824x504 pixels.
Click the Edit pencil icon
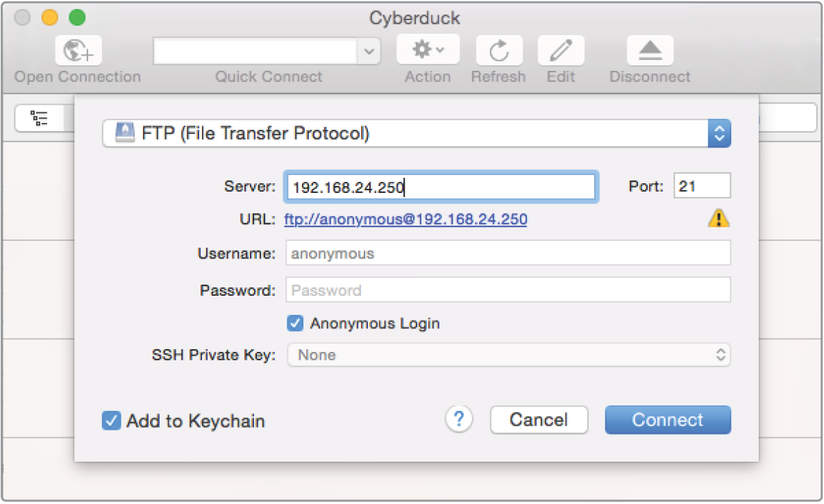click(x=560, y=50)
